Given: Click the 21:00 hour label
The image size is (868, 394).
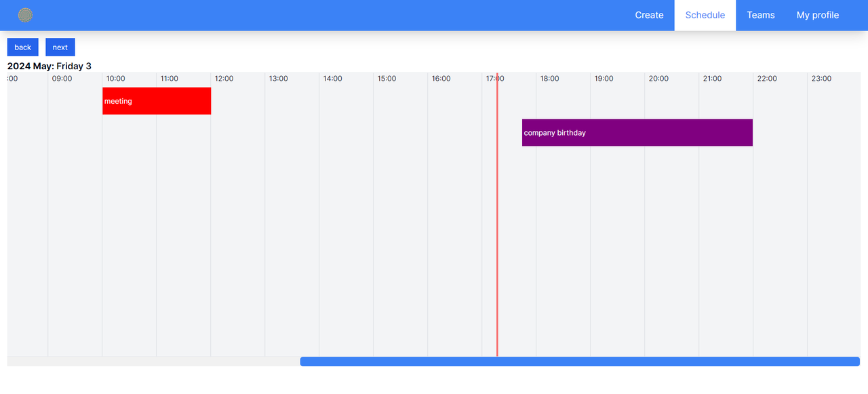Looking at the screenshot, I should pos(713,79).
